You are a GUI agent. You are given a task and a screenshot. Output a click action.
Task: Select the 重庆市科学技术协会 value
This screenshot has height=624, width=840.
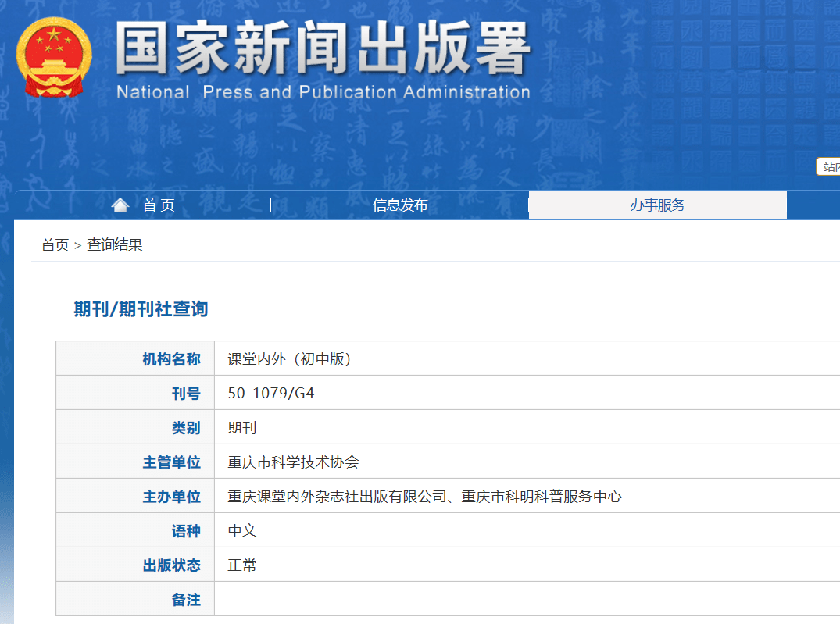pyautogui.click(x=293, y=462)
